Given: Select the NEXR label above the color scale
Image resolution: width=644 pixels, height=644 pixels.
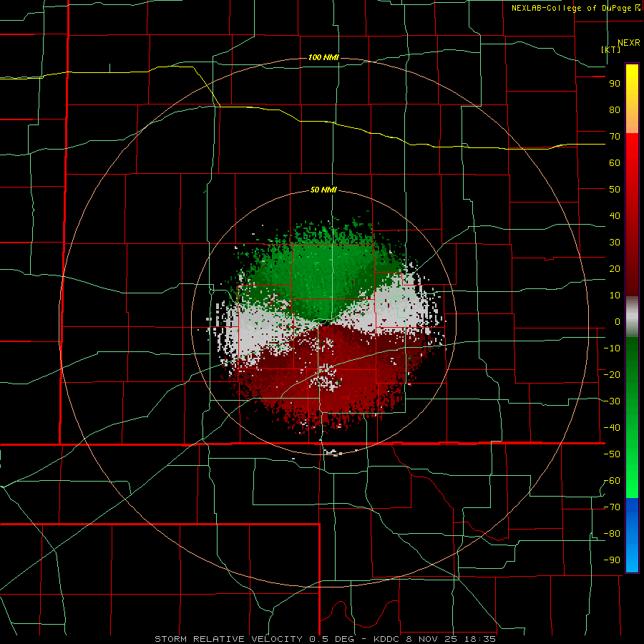Looking at the screenshot, I should tap(628, 43).
